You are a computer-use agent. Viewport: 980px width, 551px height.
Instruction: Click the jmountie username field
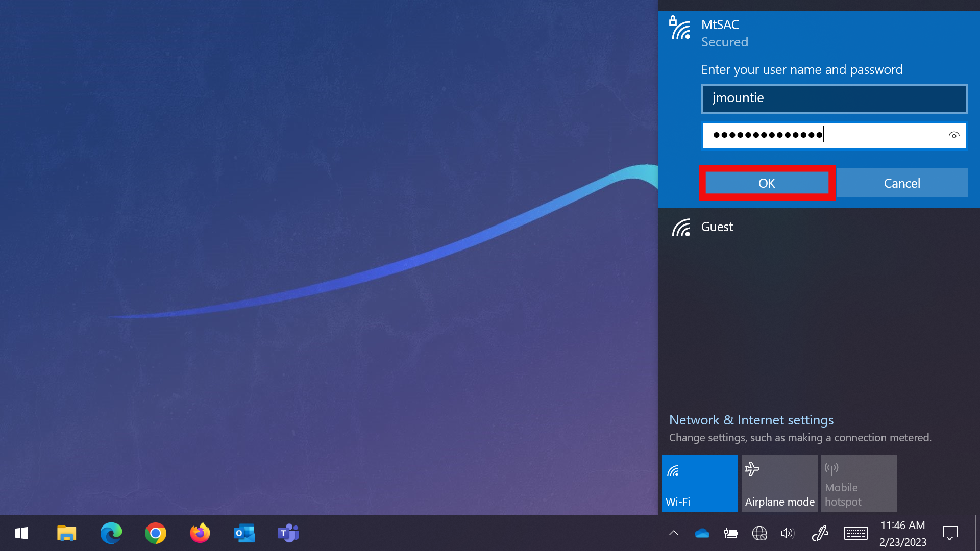[834, 98]
